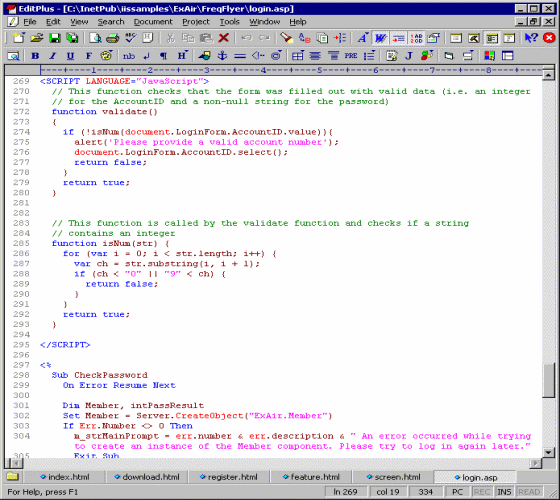Open the Project menu
Screen dimensions: 560x500
[x=196, y=22]
